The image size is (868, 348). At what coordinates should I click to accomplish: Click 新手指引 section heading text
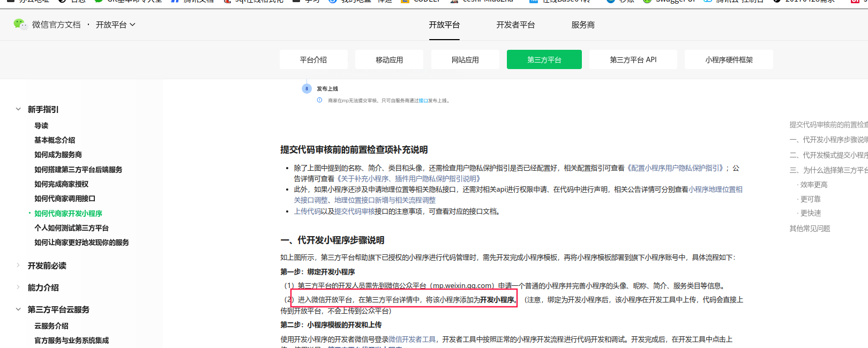pyautogui.click(x=43, y=109)
